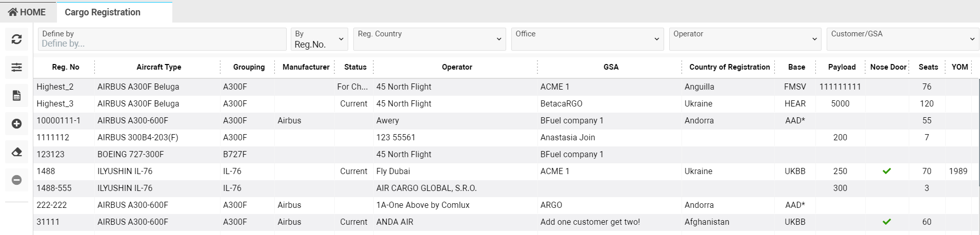Open the filter settings sliders icon
The width and height of the screenshot is (980, 235).
(x=16, y=67)
